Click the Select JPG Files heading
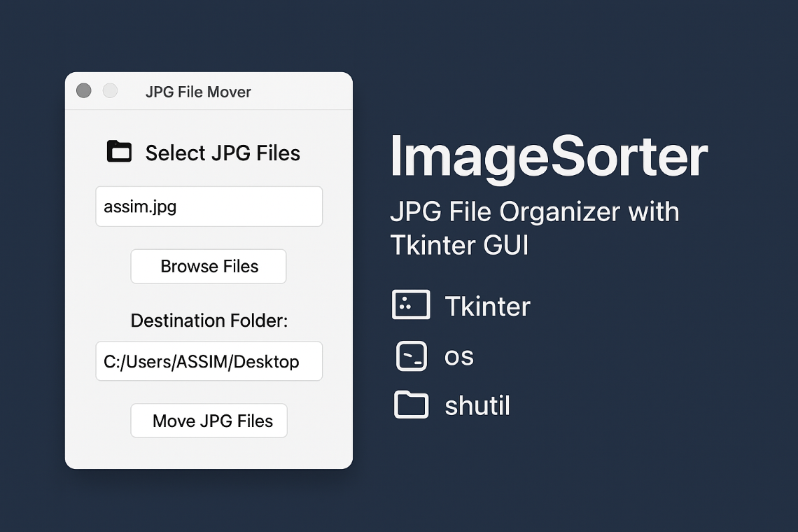The image size is (798, 532). point(223,153)
